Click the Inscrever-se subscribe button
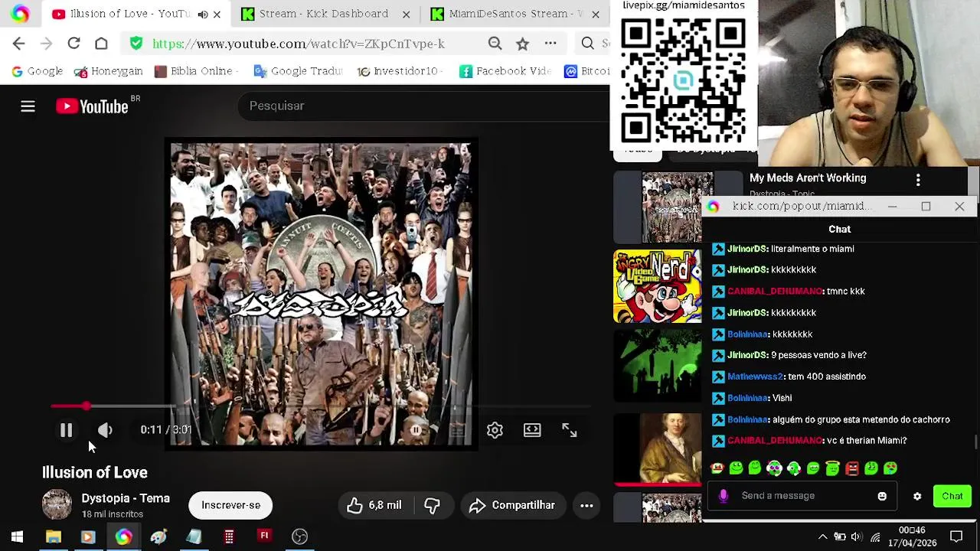Image resolution: width=980 pixels, height=551 pixels. (x=230, y=505)
